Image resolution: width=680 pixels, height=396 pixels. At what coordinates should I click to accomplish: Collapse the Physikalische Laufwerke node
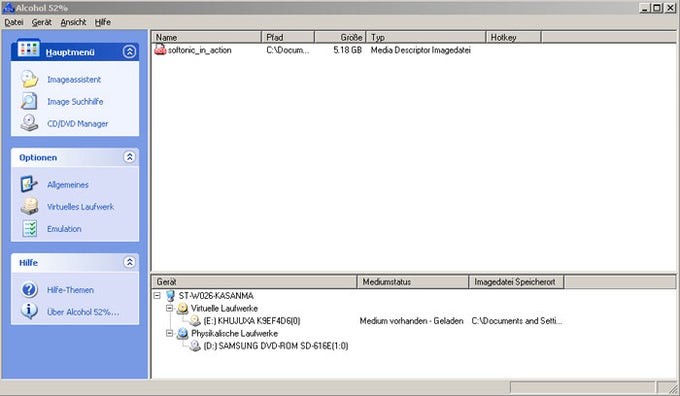click(170, 334)
